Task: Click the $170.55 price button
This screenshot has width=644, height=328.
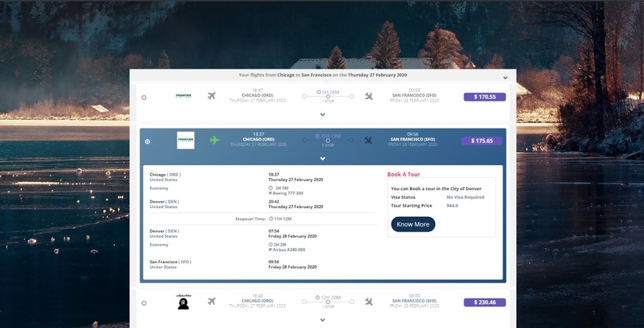Action: click(485, 97)
